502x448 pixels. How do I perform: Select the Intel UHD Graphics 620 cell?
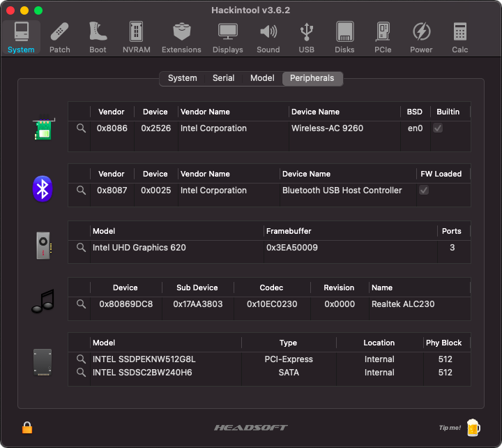click(x=139, y=248)
